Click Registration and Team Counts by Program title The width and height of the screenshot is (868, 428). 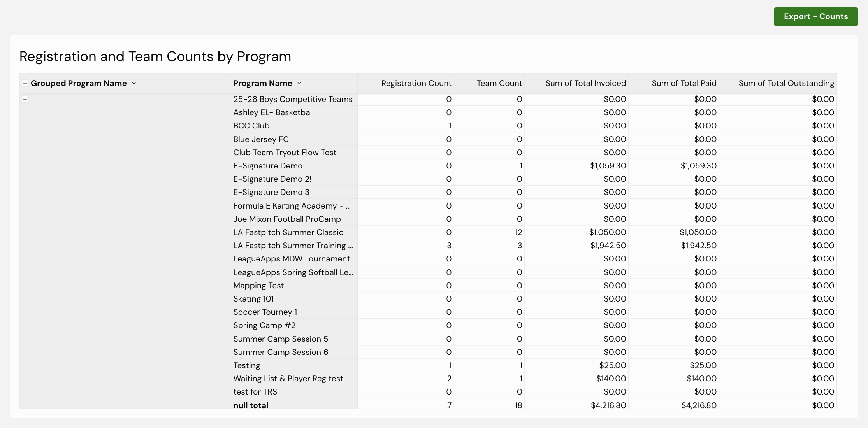pyautogui.click(x=155, y=56)
